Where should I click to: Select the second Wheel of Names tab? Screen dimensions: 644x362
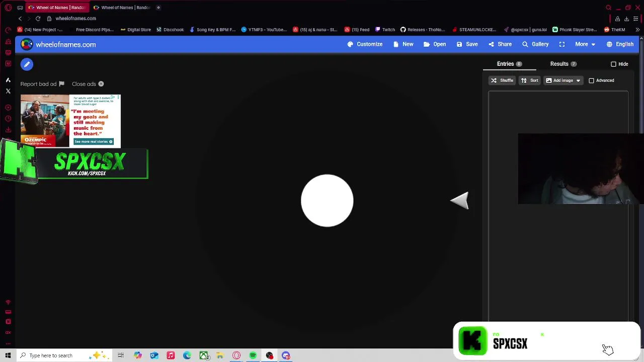(x=121, y=8)
